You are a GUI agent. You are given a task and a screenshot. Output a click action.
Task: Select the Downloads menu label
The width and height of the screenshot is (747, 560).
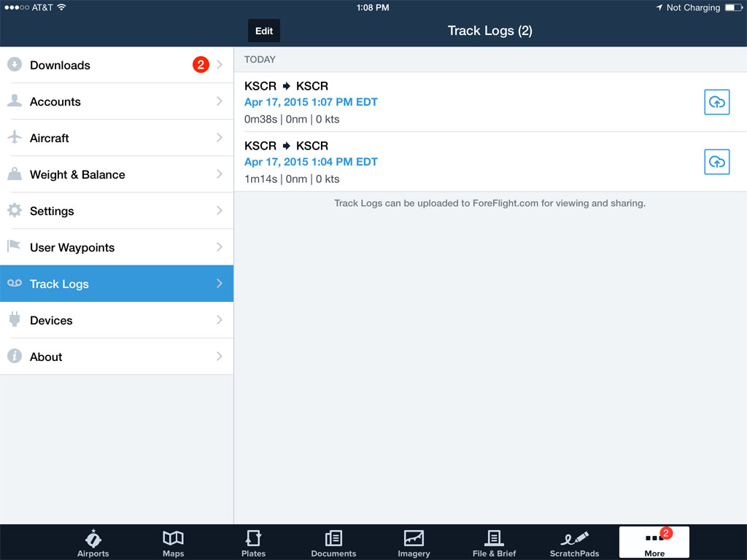(x=60, y=65)
